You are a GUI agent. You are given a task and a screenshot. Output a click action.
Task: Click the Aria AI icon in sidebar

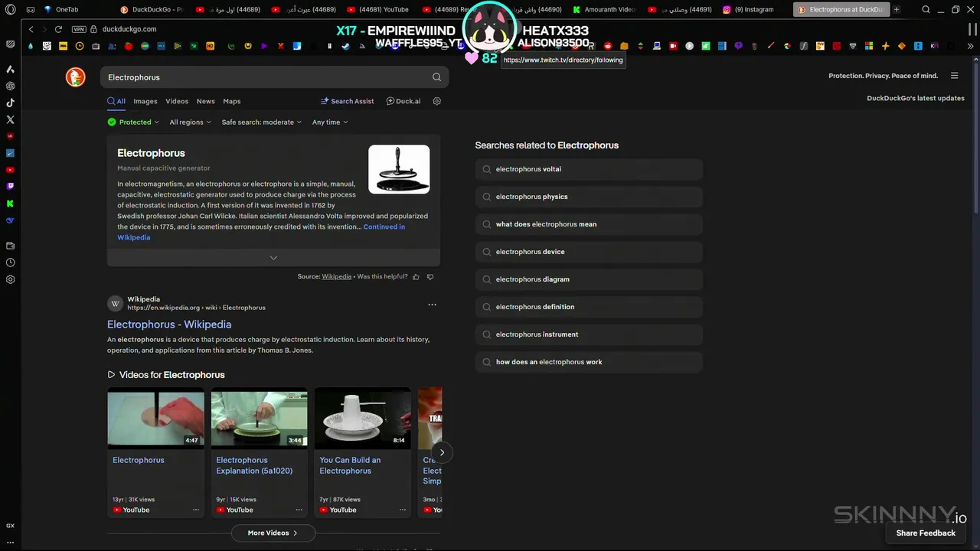point(10,69)
